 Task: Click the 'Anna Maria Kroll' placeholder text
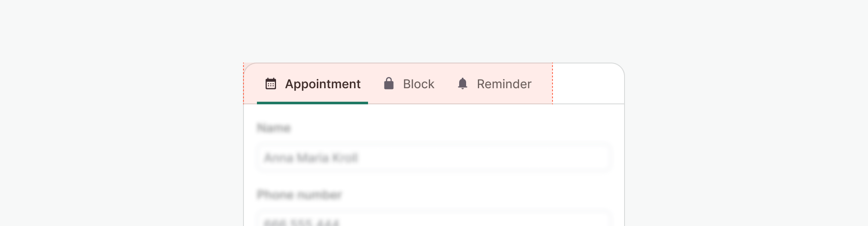pos(311,158)
